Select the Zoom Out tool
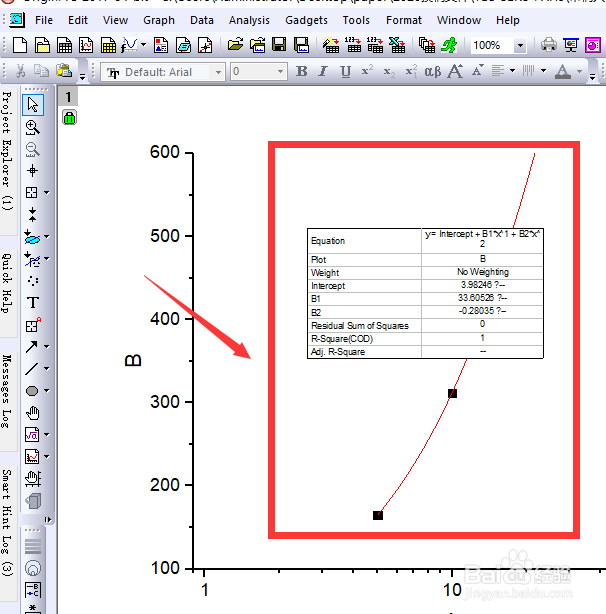606x614 pixels. pos(32,149)
